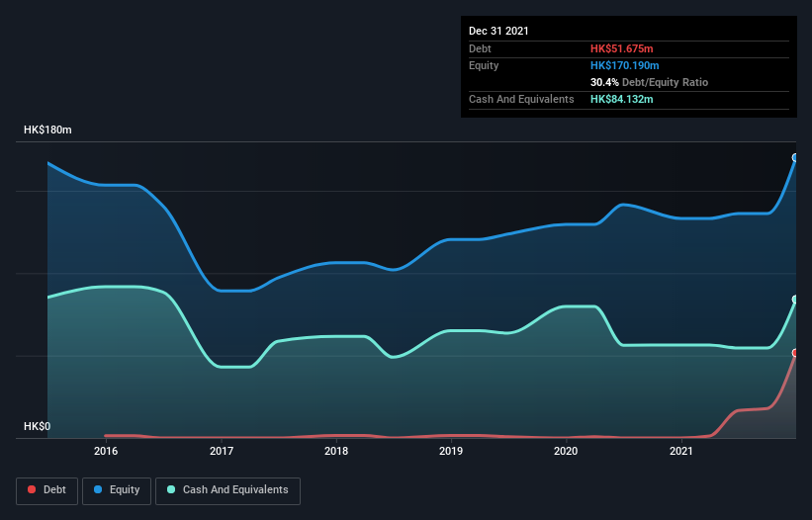Toggle the Equity series legend button

click(117, 490)
